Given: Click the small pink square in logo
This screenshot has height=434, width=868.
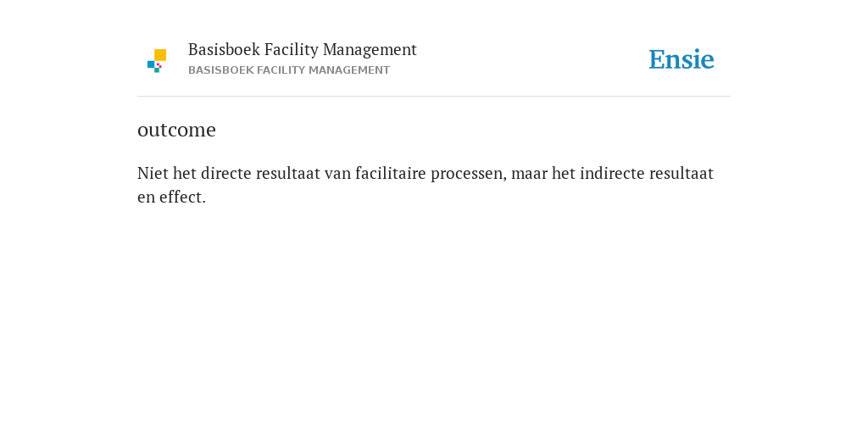Looking at the screenshot, I should coord(159,65).
